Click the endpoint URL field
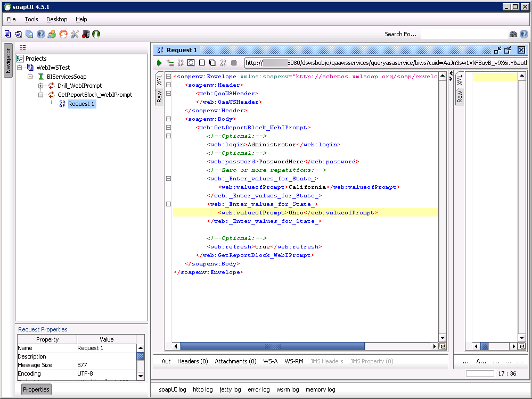The image size is (532, 399). [386, 63]
